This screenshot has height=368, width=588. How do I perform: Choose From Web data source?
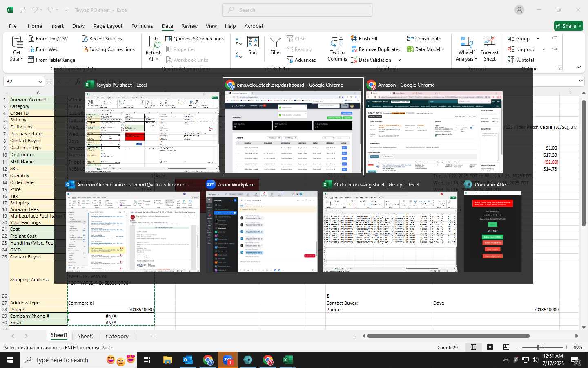43,49
